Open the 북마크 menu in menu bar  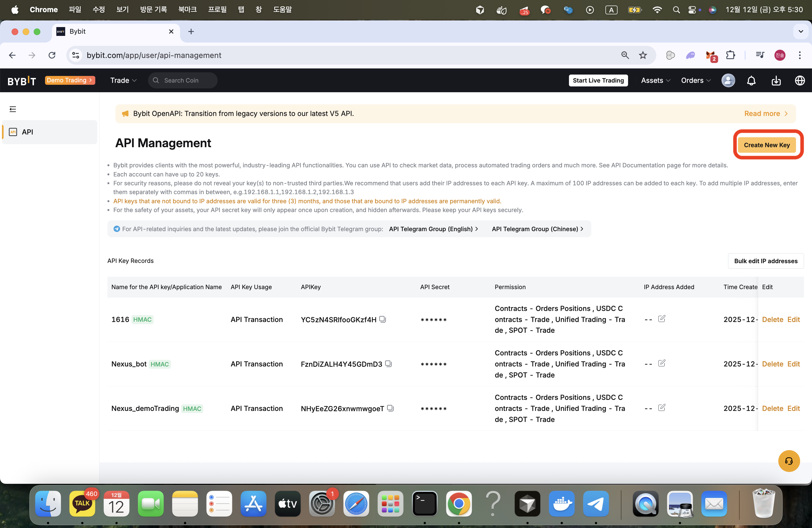[187, 10]
